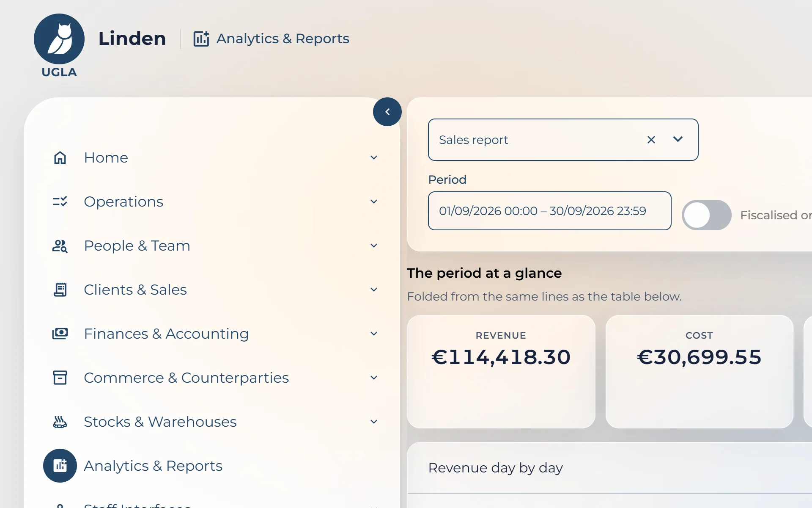Clear the Sales report selection
Image resolution: width=812 pixels, height=508 pixels.
click(x=651, y=140)
